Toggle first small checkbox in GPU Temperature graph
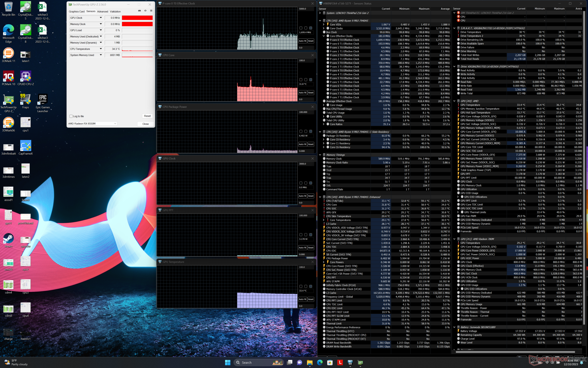This screenshot has height=368, width=588. click(x=301, y=286)
